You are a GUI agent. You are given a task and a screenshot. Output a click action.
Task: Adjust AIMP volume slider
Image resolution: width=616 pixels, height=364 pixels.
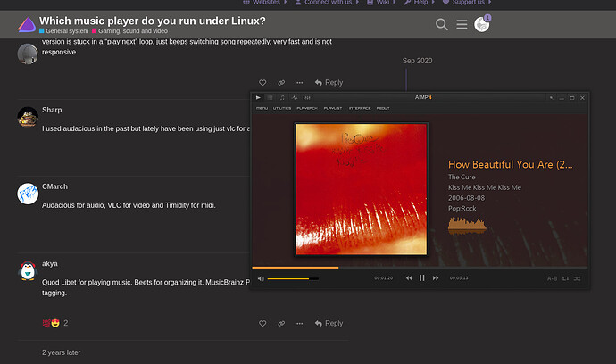point(293,278)
